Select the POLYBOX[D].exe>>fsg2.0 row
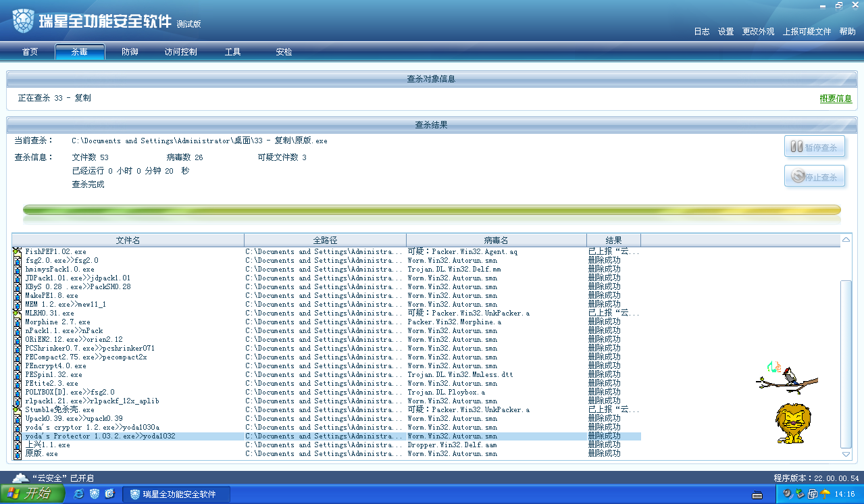Image resolution: width=864 pixels, height=504 pixels. pyautogui.click(x=326, y=392)
